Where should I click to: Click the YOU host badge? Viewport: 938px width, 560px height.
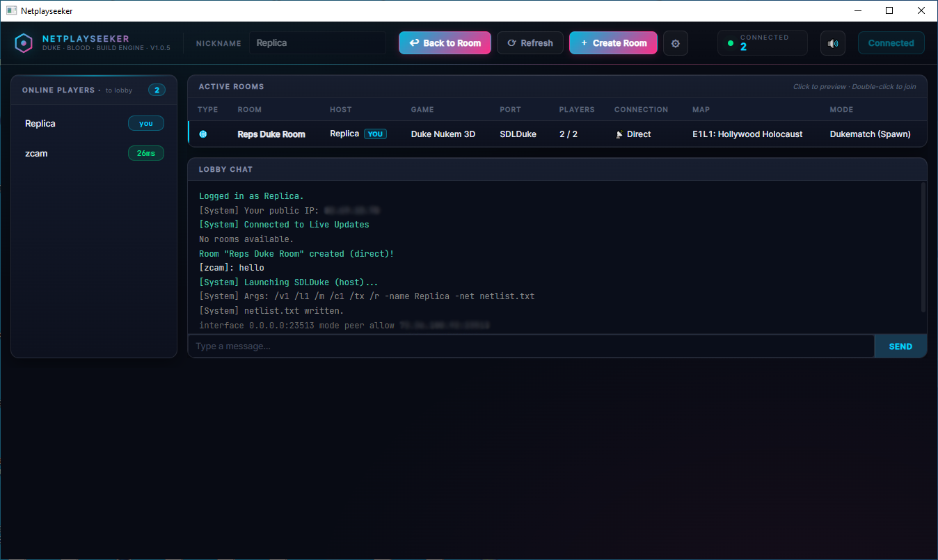coord(375,134)
